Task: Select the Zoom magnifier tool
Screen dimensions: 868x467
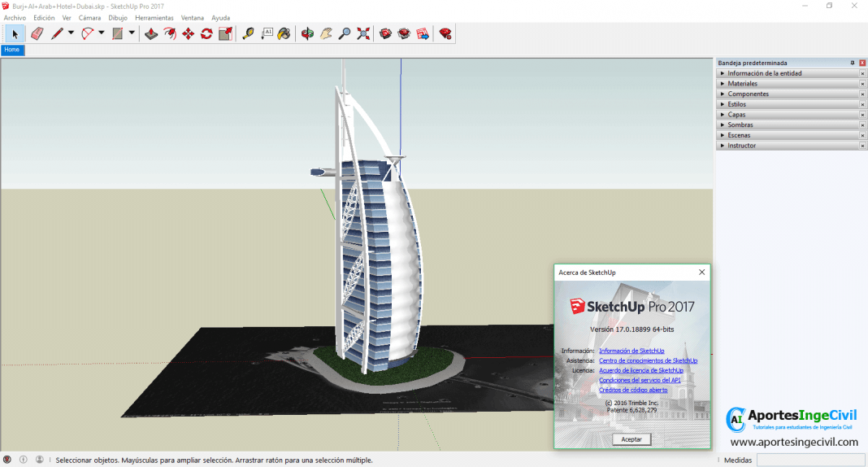Action: pos(345,34)
